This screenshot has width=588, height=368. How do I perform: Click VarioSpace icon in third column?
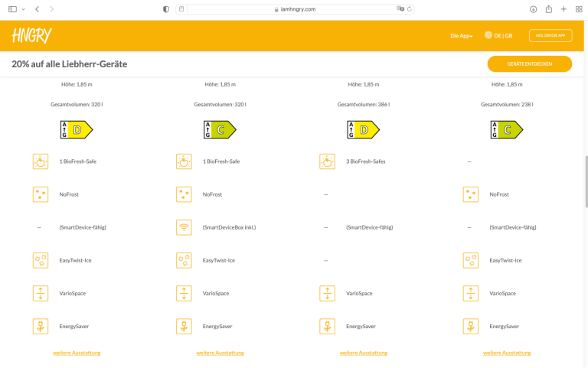pos(328,294)
